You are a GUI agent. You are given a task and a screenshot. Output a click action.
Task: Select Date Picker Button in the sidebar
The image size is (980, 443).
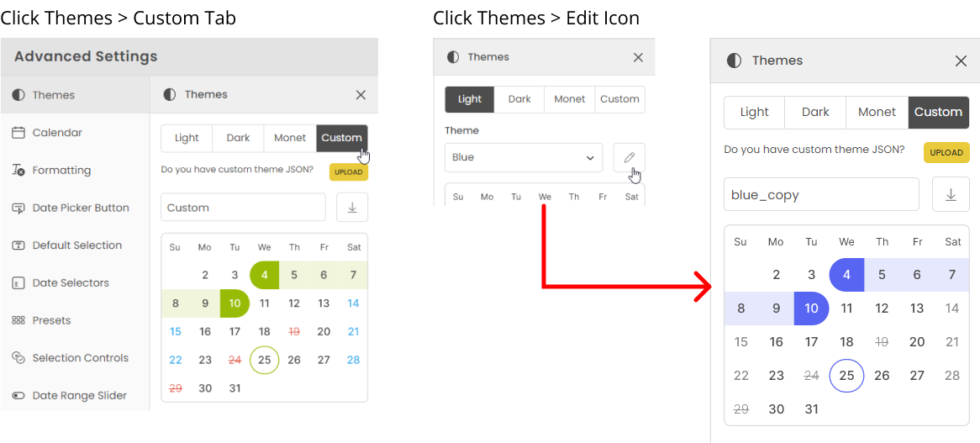point(80,208)
